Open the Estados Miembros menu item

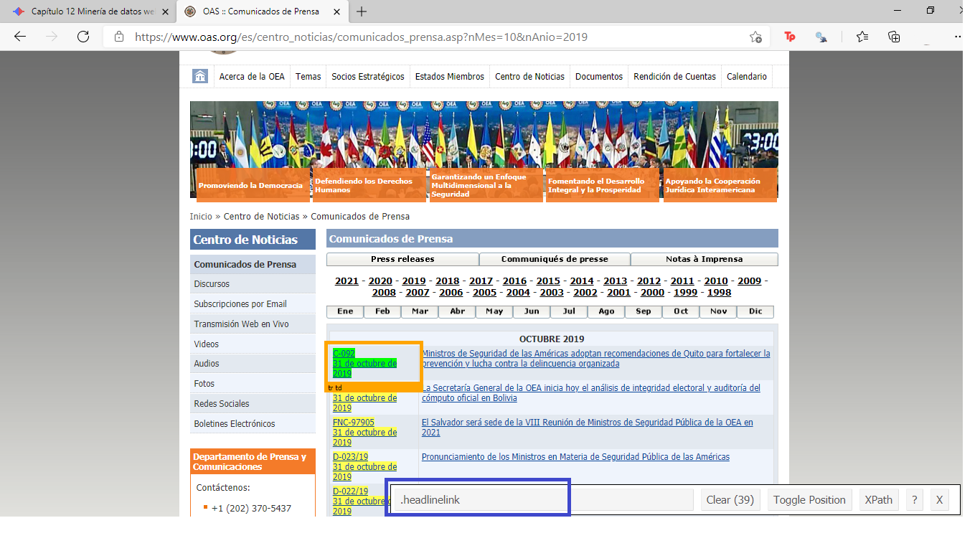[x=449, y=77]
